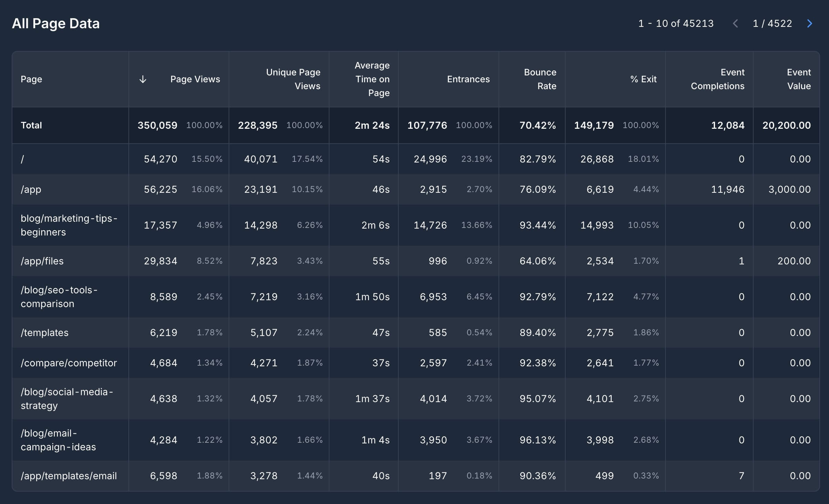Sort by Unique Page Views column
This screenshot has height=504, width=829.
[x=293, y=79]
